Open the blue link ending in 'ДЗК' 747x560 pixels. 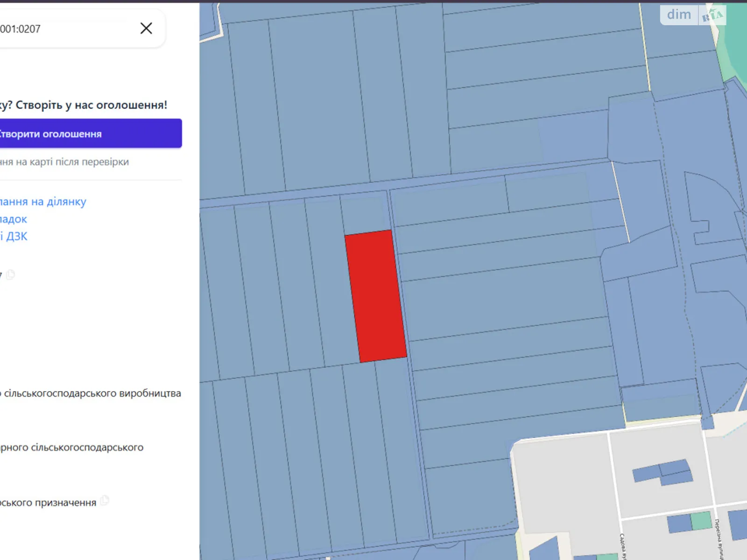tap(14, 236)
